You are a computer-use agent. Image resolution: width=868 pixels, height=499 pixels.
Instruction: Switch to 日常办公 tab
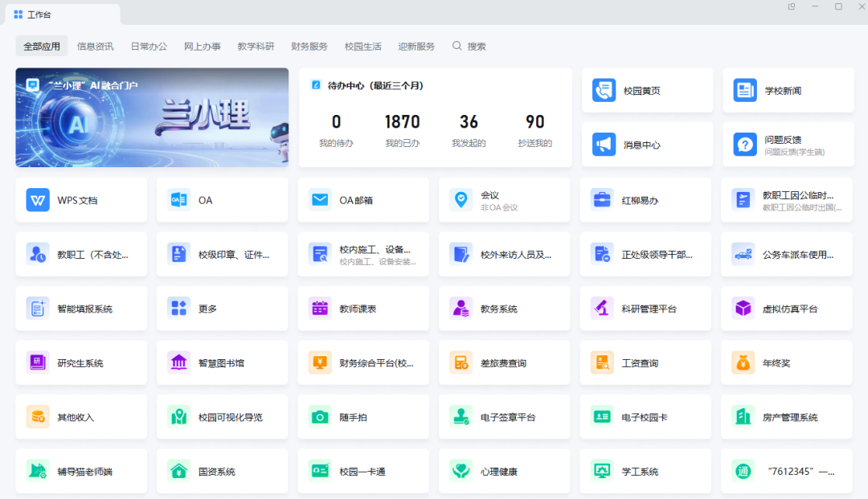[149, 46]
